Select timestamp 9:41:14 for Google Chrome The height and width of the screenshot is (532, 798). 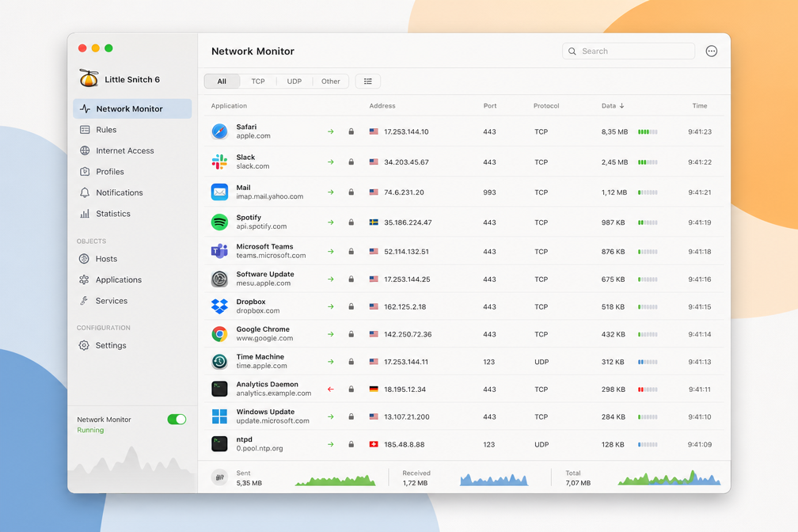(x=700, y=334)
